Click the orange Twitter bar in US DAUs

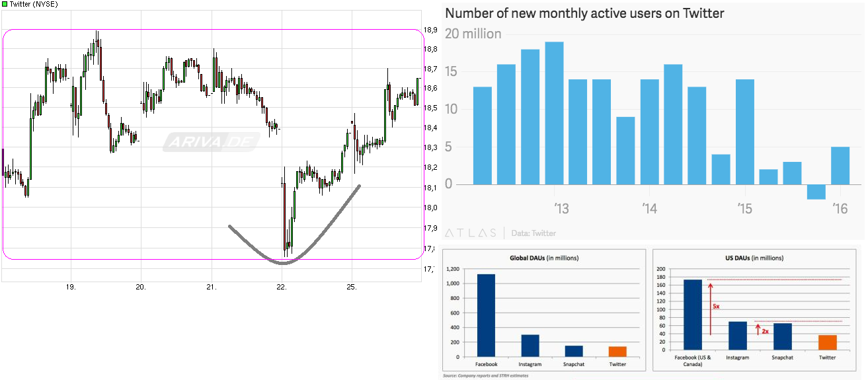point(827,342)
